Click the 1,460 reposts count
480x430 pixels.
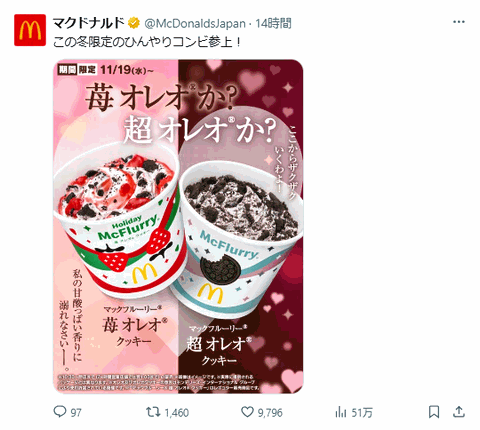click(177, 413)
